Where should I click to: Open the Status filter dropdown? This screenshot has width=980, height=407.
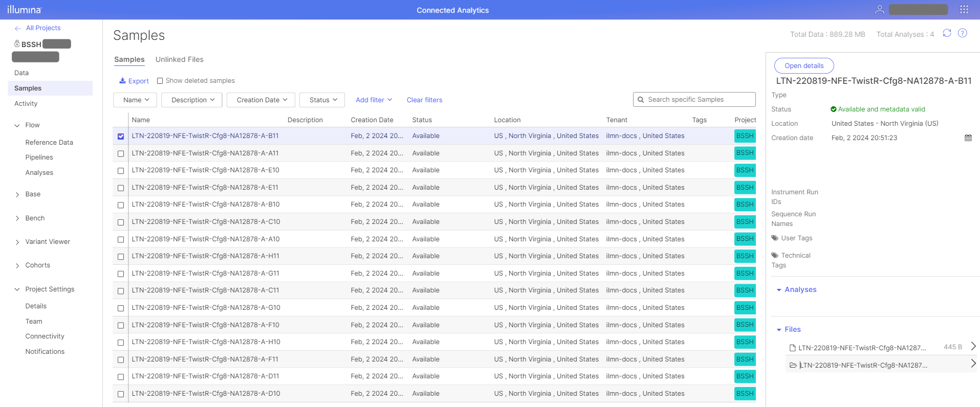tap(322, 100)
